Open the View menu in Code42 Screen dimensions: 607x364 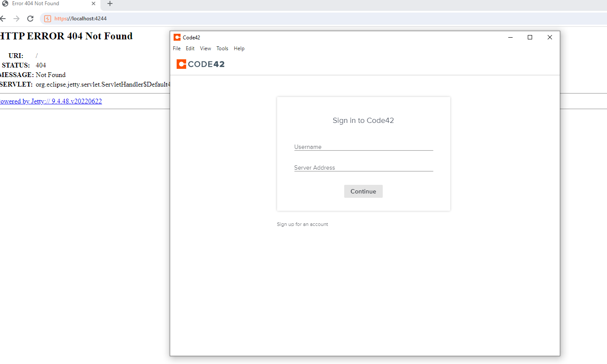point(206,48)
